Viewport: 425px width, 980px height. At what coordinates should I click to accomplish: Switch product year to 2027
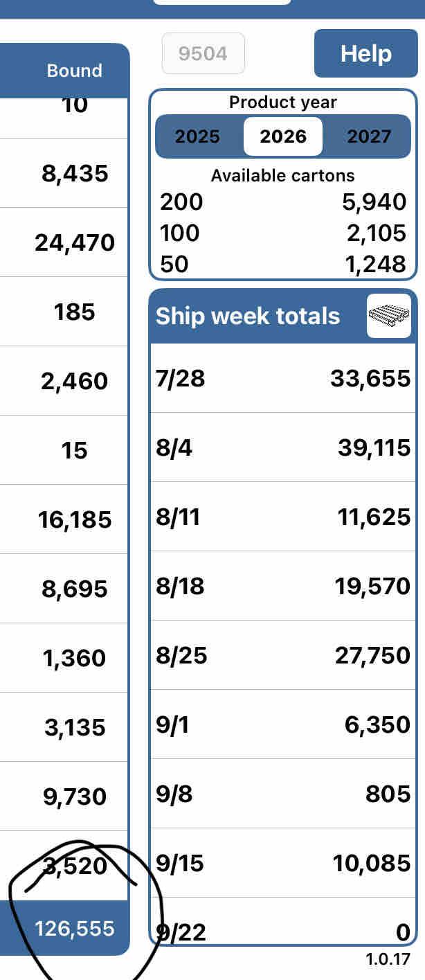(x=369, y=136)
